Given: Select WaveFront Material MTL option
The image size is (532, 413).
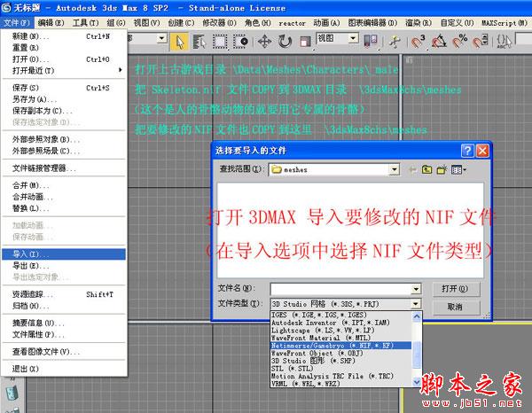Looking at the screenshot, I should [x=341, y=338].
